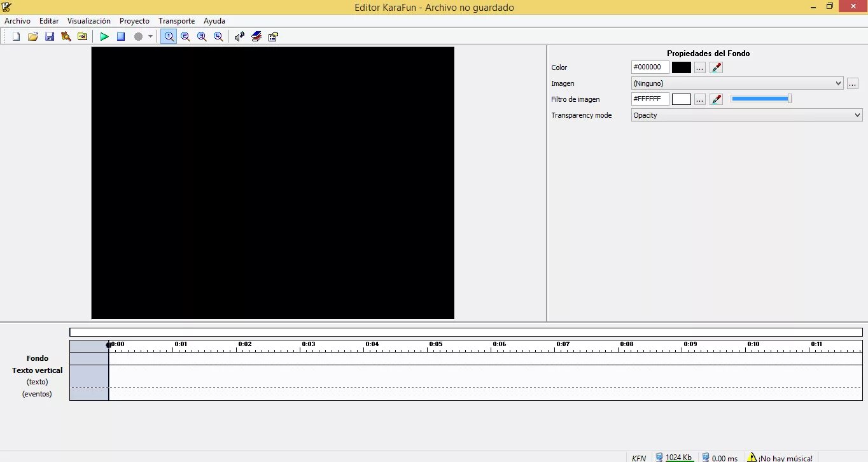Screen dimensions: 868x462
Task: Open the Transporte menu
Action: coord(176,21)
